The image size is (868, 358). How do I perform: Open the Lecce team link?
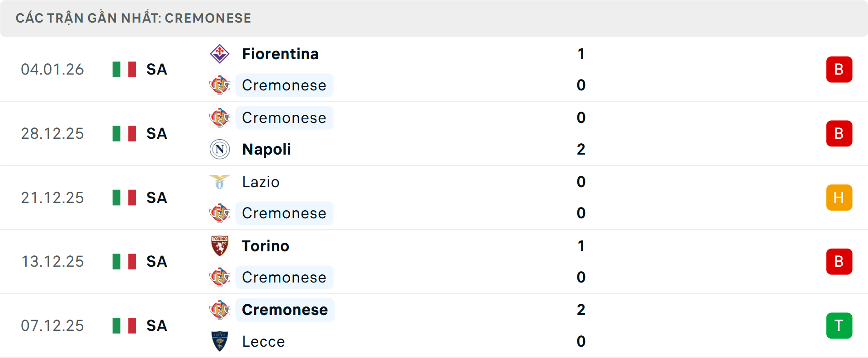[264, 341]
